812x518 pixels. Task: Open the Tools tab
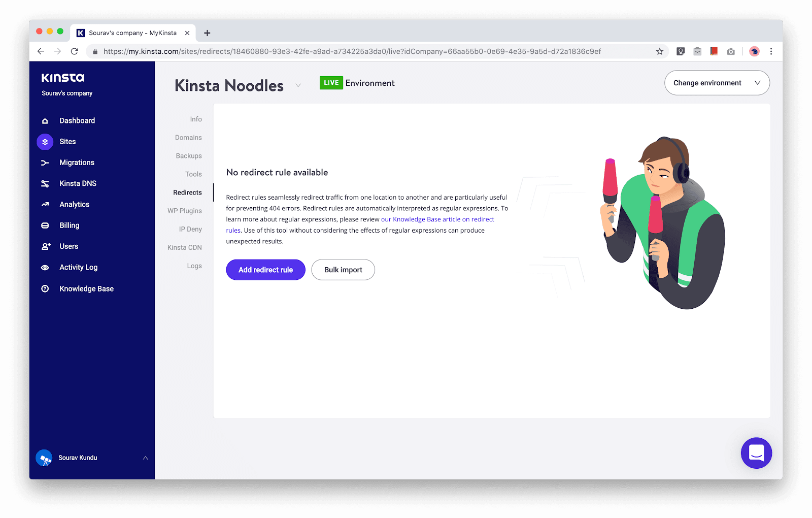[193, 174]
